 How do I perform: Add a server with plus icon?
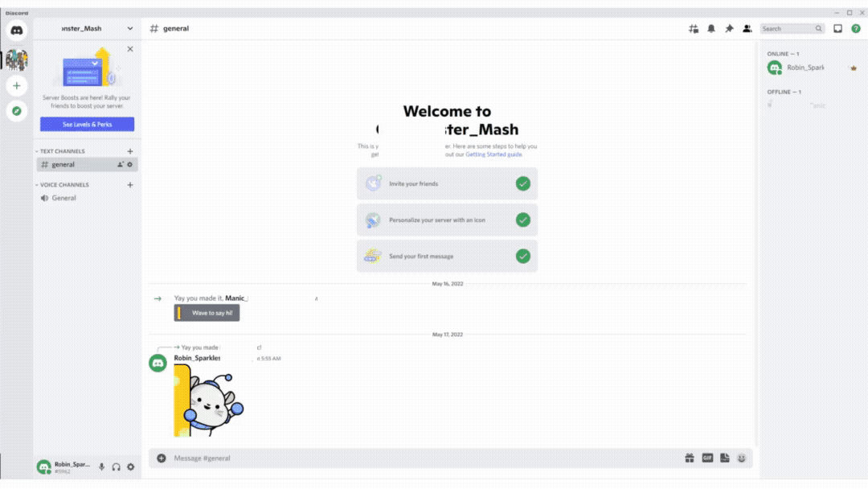point(17,86)
